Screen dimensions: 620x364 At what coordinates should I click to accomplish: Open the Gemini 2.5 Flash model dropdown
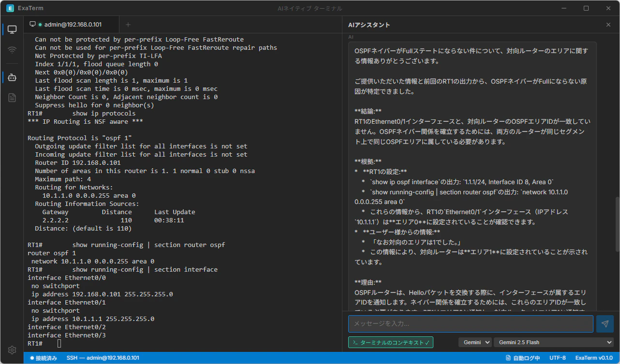(x=553, y=342)
